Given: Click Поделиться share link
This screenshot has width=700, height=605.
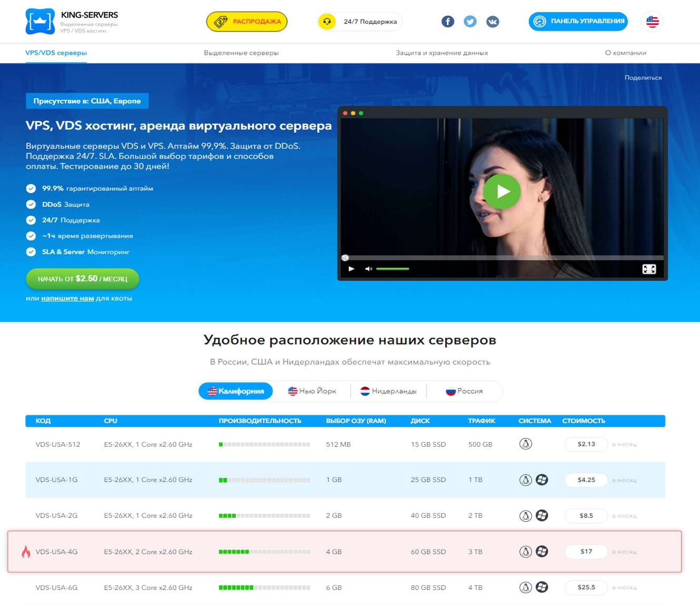Looking at the screenshot, I should (x=643, y=77).
